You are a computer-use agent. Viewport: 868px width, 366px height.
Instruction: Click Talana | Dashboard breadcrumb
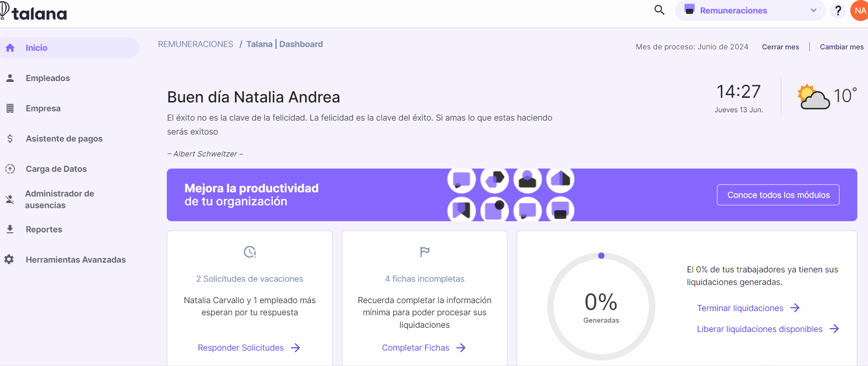[284, 44]
